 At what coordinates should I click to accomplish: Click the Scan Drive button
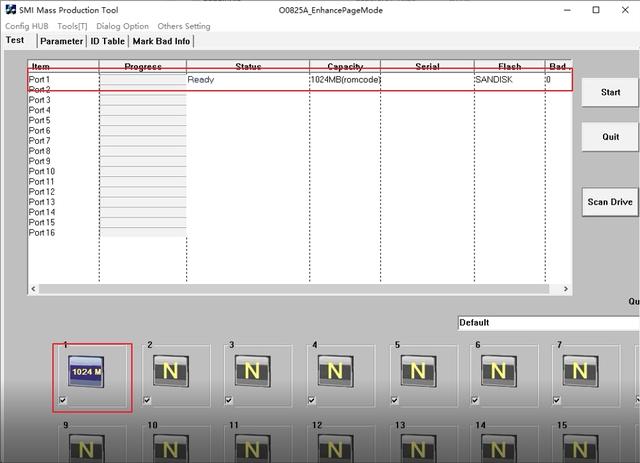(x=610, y=202)
